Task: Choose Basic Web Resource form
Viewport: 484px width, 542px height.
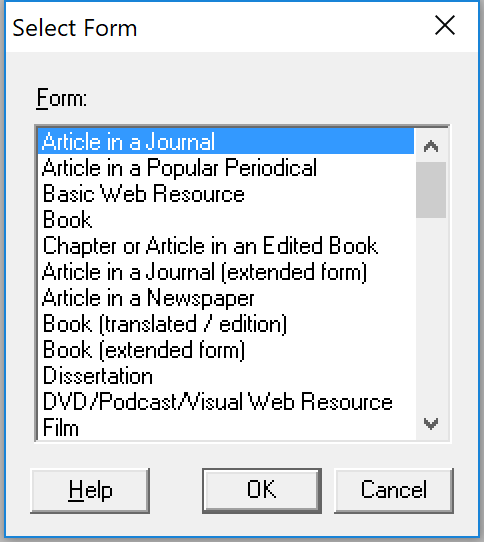Action: 225,194
